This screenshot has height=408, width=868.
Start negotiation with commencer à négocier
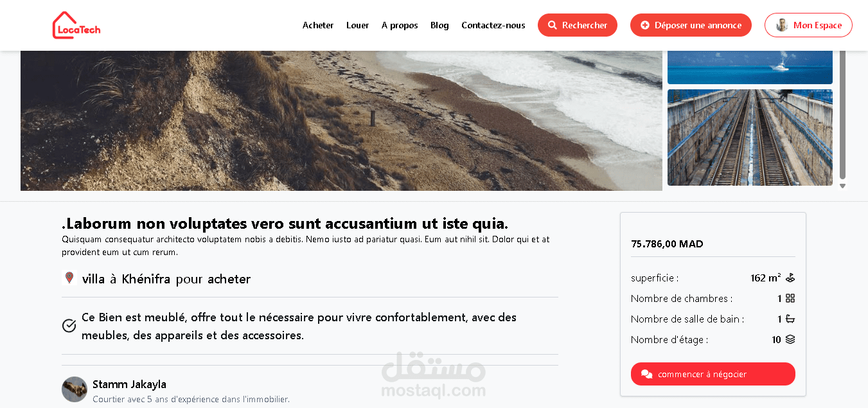click(x=713, y=374)
